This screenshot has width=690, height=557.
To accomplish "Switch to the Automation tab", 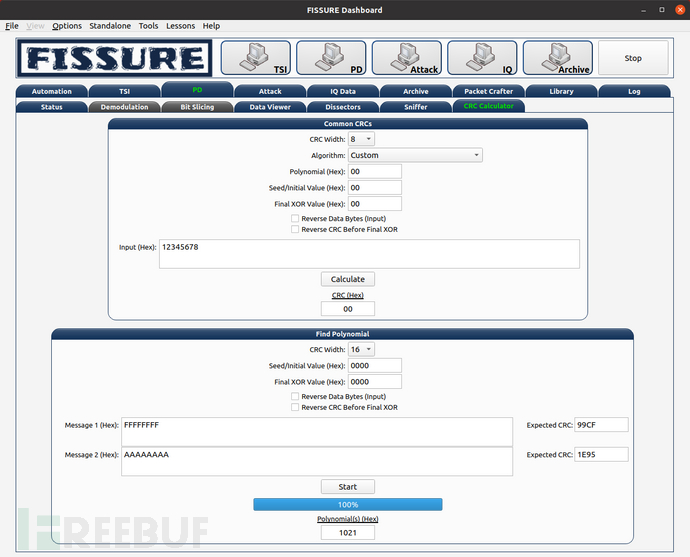I will click(x=51, y=91).
